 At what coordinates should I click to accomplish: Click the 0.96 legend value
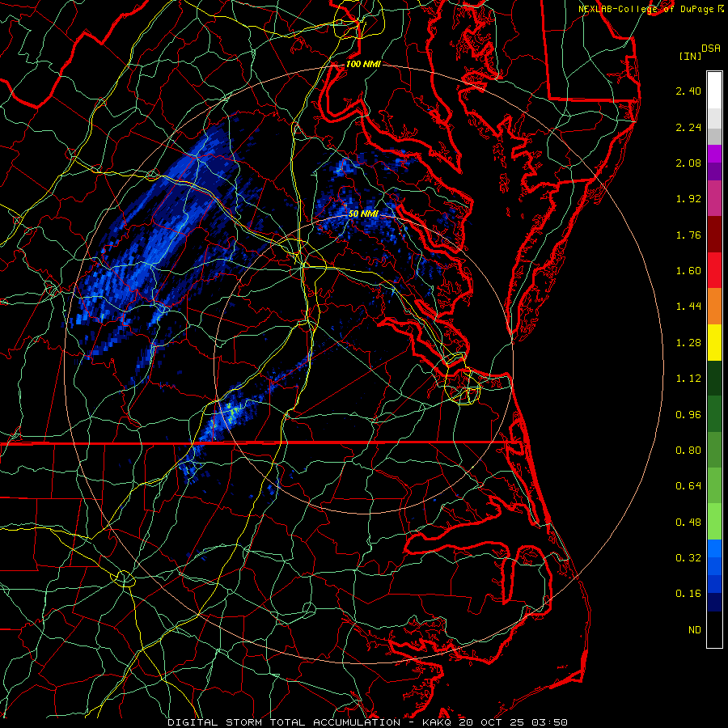point(688,415)
